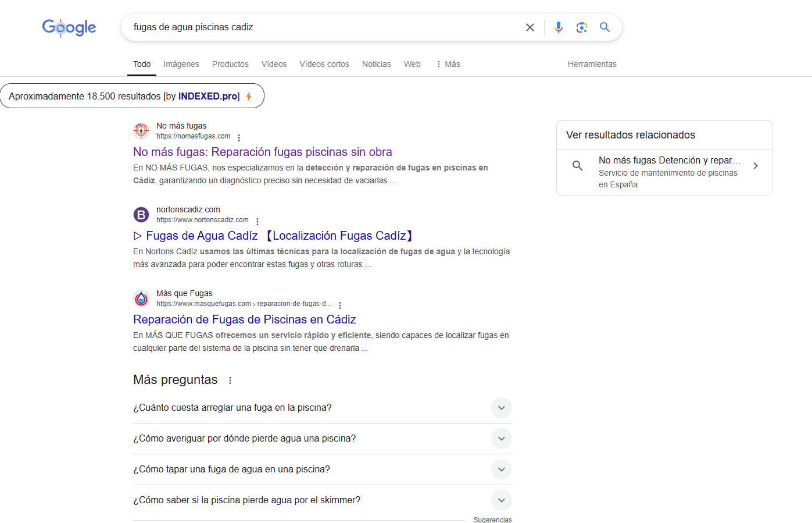812x523 pixels.
Task: Expand "¿Cuánto cuesta arreglar una fuga en la piscina?"
Action: click(x=501, y=408)
